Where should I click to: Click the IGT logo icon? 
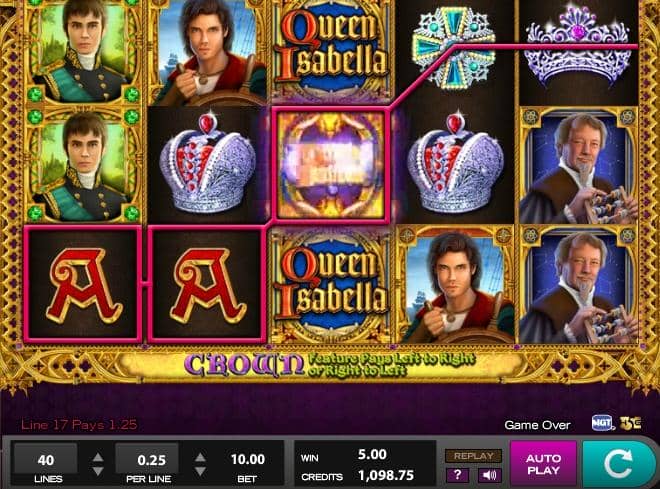[602, 423]
